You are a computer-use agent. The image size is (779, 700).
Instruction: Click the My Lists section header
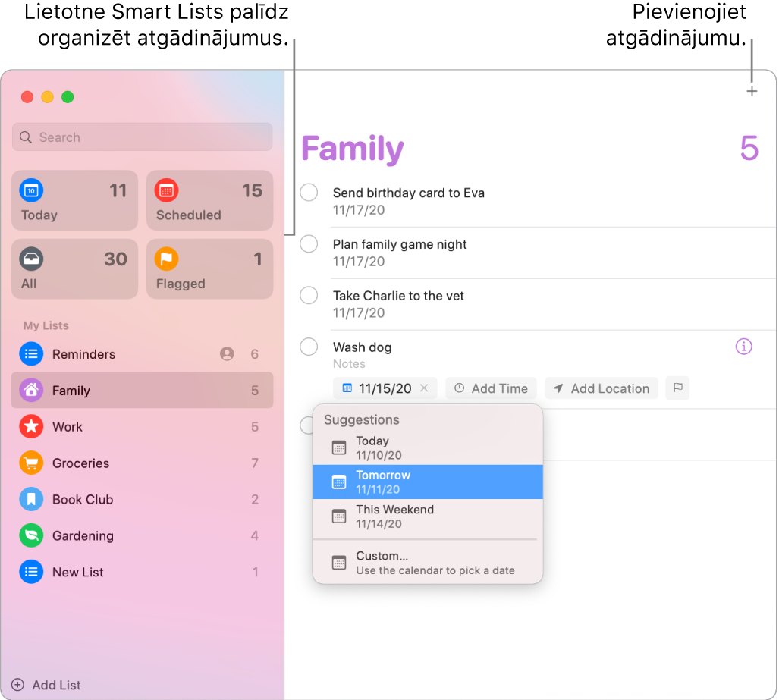coord(46,325)
